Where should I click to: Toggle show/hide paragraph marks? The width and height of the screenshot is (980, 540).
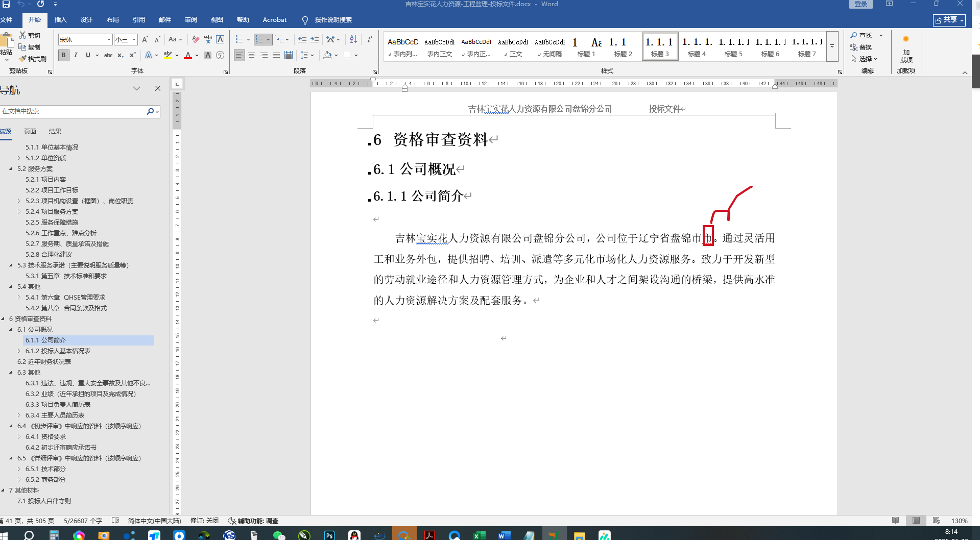[x=369, y=39]
